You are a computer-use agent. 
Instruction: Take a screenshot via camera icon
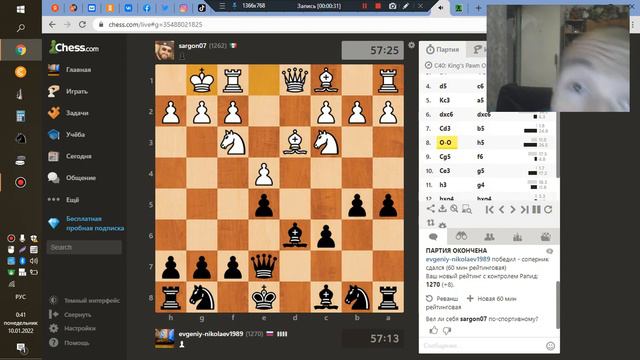point(392,6)
